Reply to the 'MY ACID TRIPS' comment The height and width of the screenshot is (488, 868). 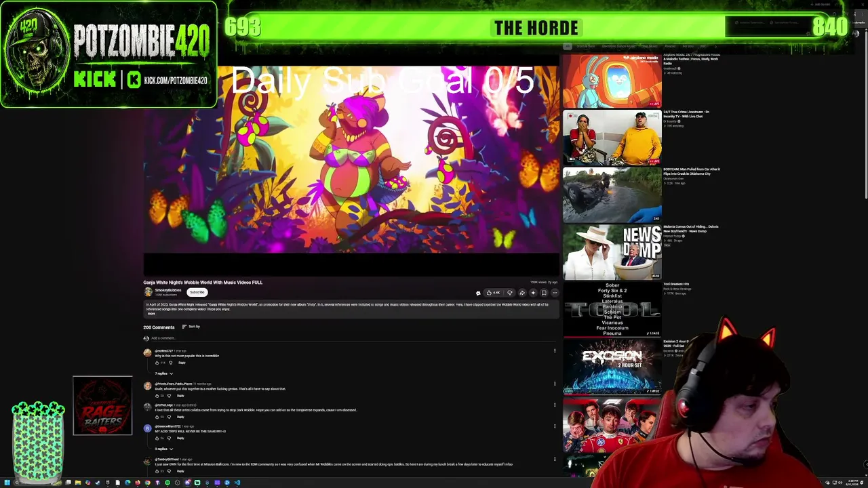[180, 438]
